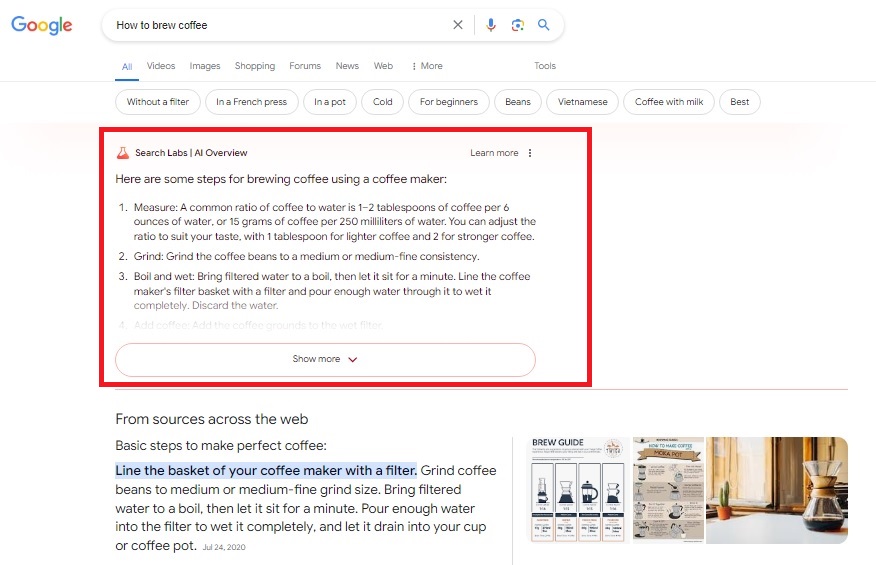The width and height of the screenshot is (876, 565).
Task: Open the BREW GUIDE infographic thumbnail
Action: click(x=579, y=490)
